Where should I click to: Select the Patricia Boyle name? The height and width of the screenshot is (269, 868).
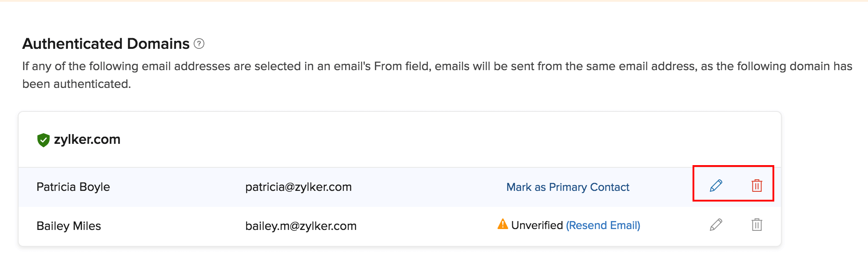(73, 187)
